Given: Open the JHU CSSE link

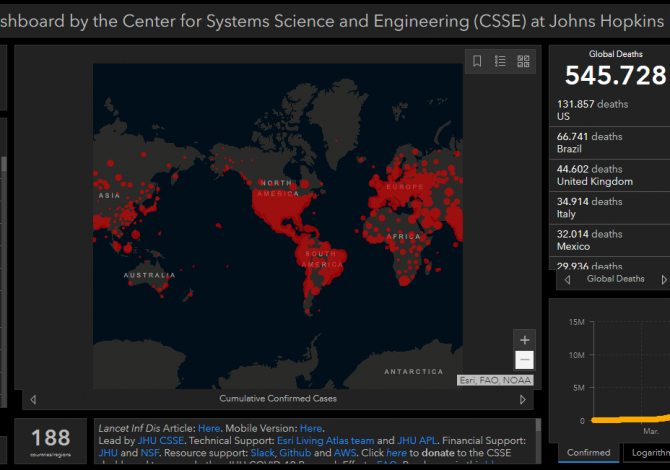Looking at the screenshot, I should coord(161,441).
